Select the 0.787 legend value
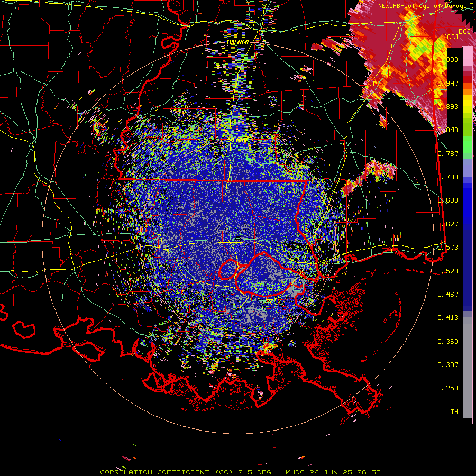Screen dimensions: 476x476 pyautogui.click(x=448, y=153)
